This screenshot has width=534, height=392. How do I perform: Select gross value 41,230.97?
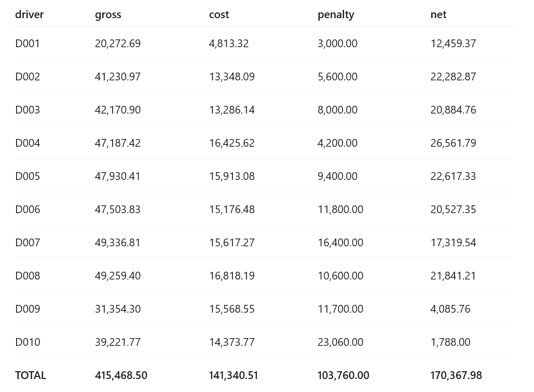pyautogui.click(x=117, y=77)
